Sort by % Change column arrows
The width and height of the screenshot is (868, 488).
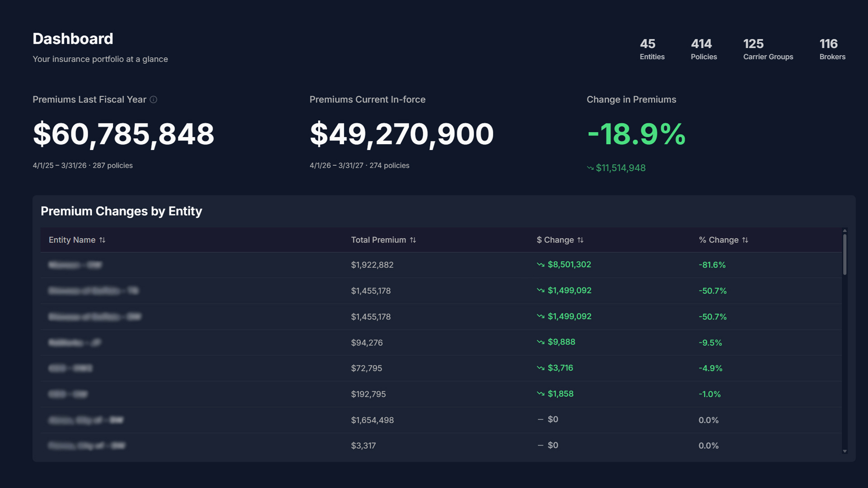745,240
